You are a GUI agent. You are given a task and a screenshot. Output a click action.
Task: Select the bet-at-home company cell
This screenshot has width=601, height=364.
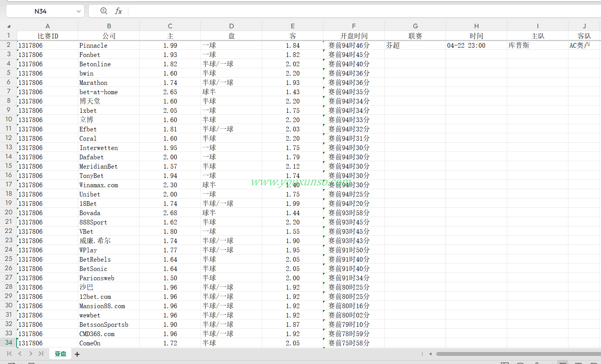(x=109, y=92)
